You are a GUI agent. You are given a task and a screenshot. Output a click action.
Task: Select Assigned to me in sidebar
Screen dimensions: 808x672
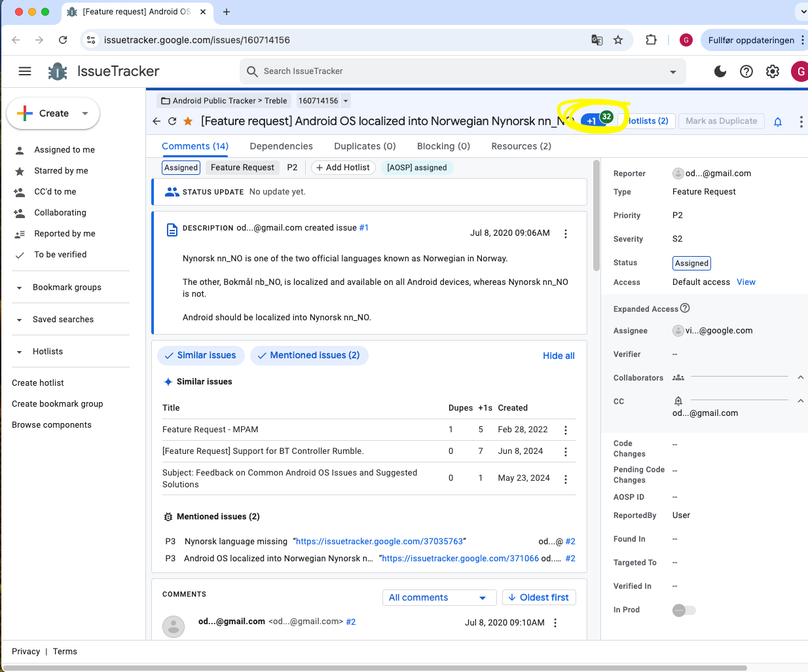pos(64,150)
